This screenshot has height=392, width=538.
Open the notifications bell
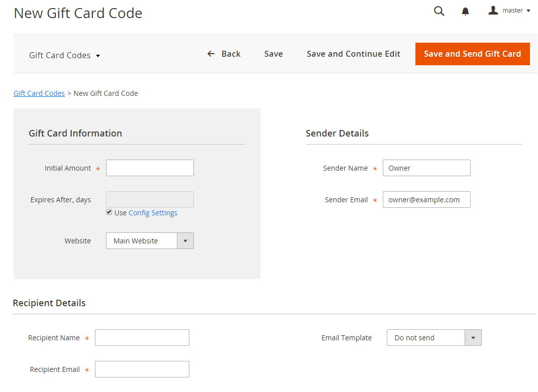tap(465, 12)
